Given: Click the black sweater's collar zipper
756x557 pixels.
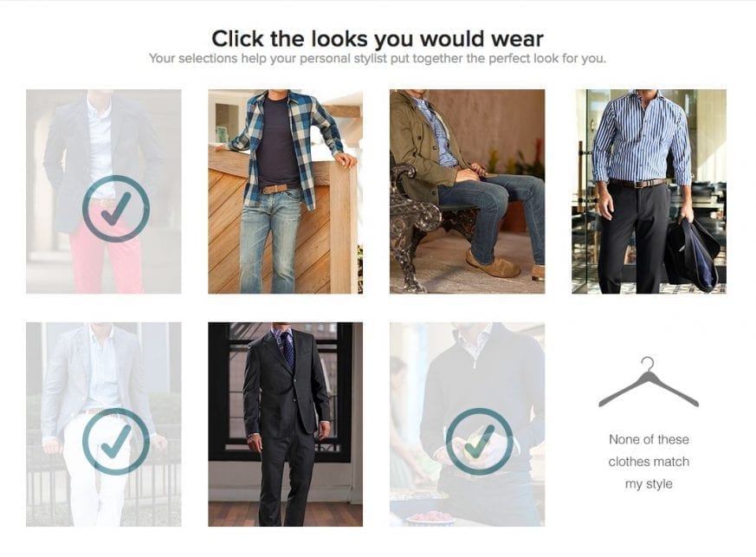Looking at the screenshot, I should coord(476,358).
